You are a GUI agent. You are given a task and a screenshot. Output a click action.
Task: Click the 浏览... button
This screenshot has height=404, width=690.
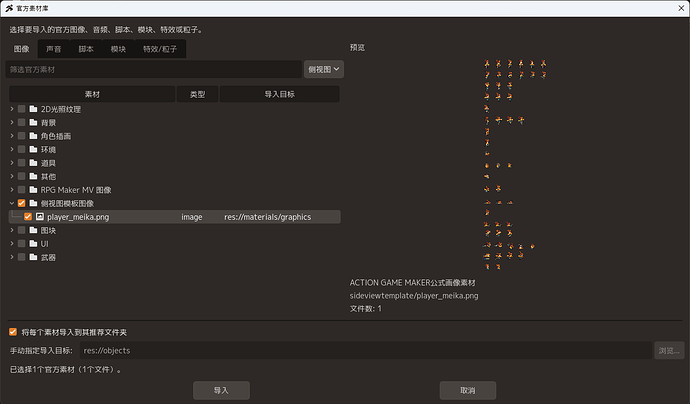[669, 350]
